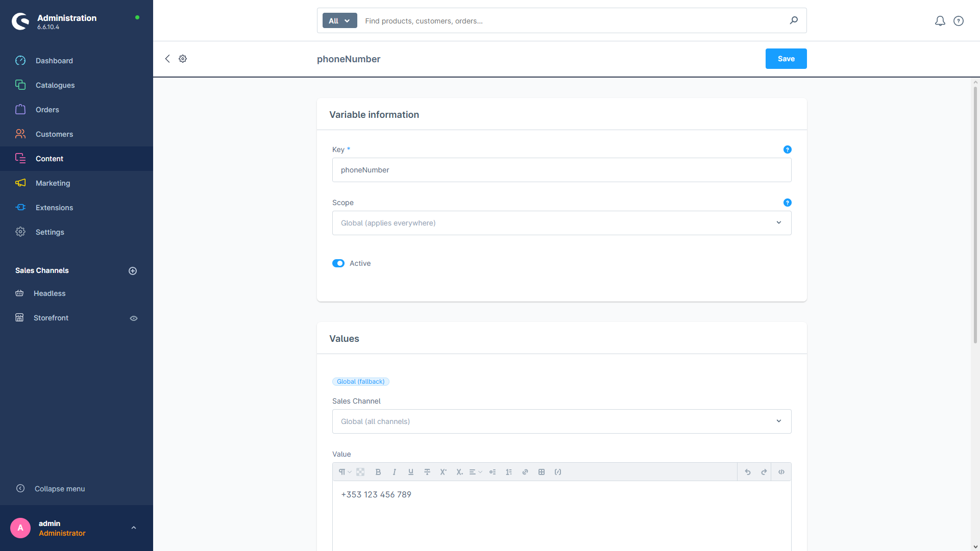Insert a table in the Value editor
Viewport: 980px width, 551px height.
542,472
